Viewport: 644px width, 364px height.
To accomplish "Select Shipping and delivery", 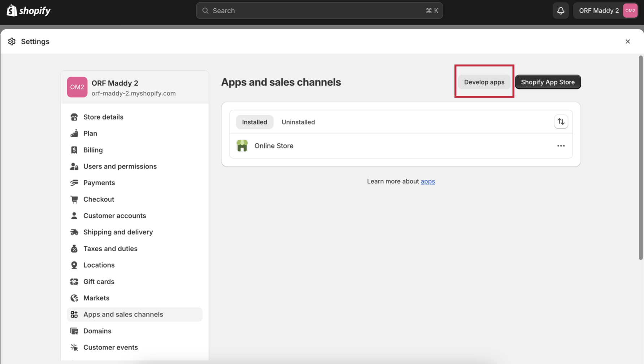I will click(135, 232).
